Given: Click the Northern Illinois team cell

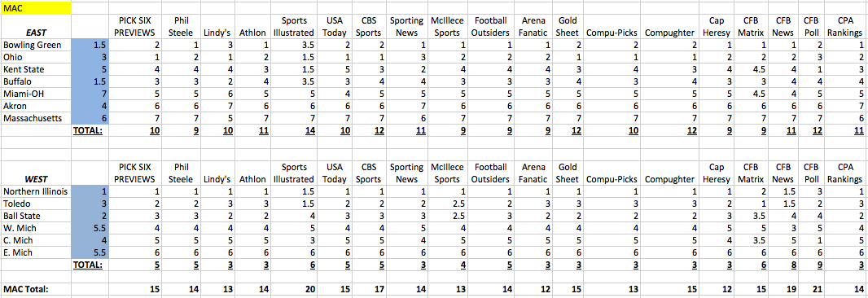Looking at the screenshot, I should pos(36,191).
